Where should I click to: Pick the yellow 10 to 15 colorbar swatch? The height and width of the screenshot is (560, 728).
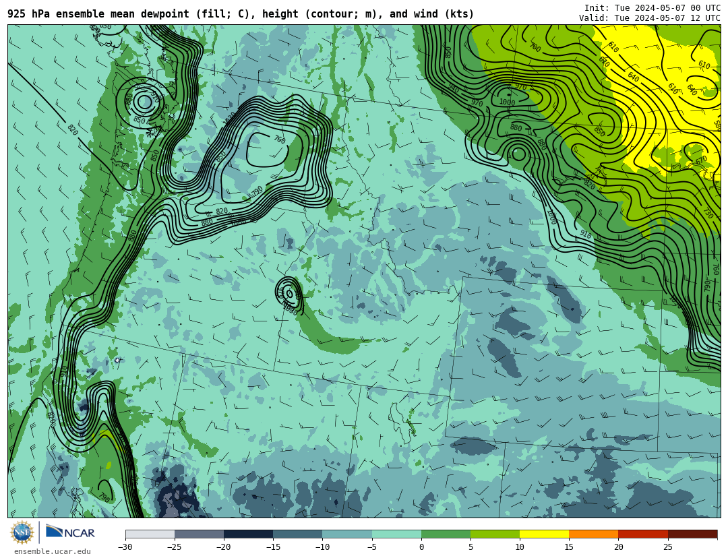click(544, 534)
